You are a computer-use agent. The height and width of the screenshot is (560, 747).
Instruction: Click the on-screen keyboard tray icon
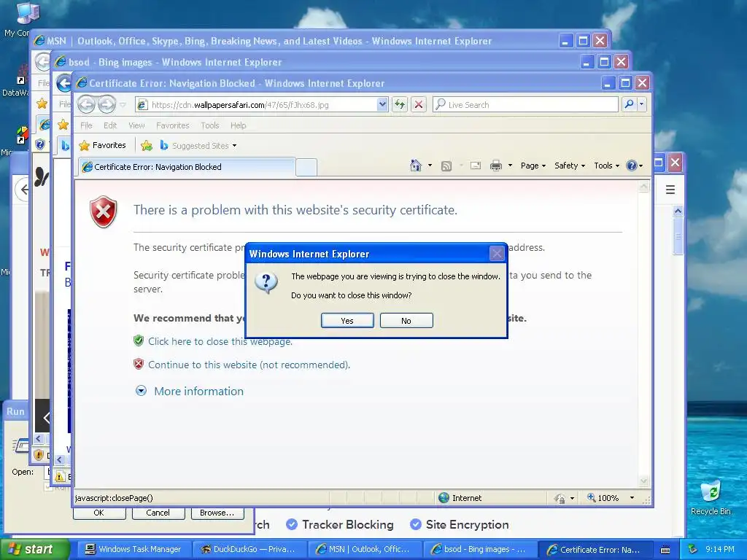(x=665, y=550)
